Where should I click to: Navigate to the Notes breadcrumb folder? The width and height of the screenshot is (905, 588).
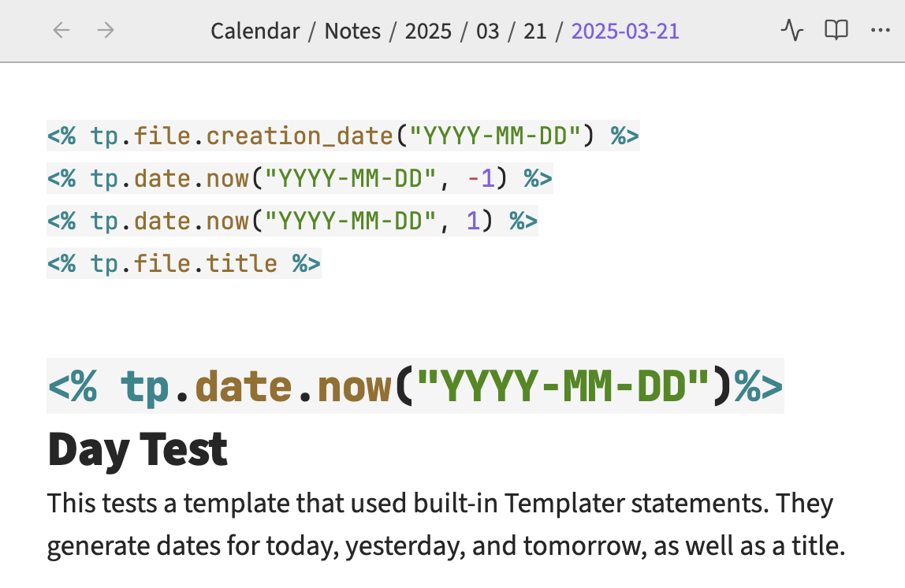pyautogui.click(x=352, y=32)
